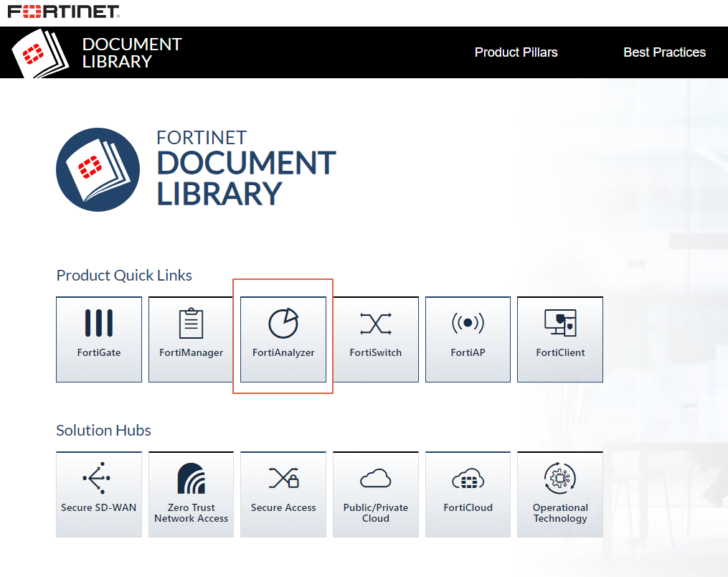Open the Operational Technology gear tile

[560, 494]
